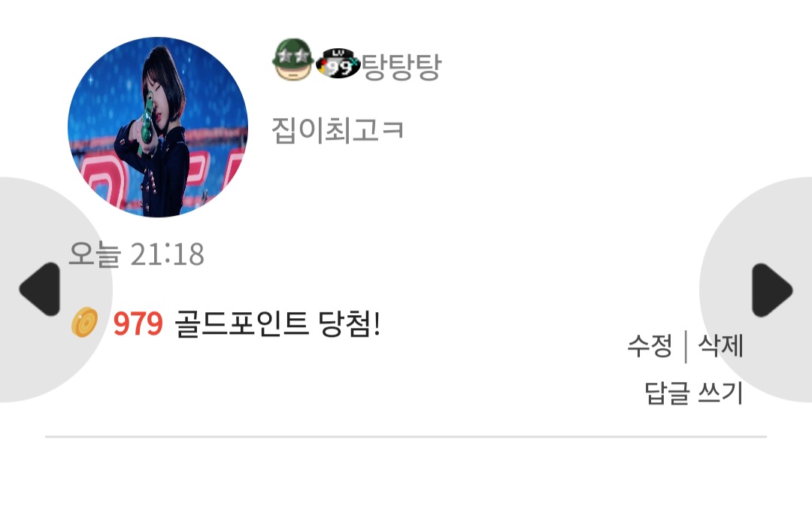Select the comment text 집이최고ㅋ

(337, 130)
